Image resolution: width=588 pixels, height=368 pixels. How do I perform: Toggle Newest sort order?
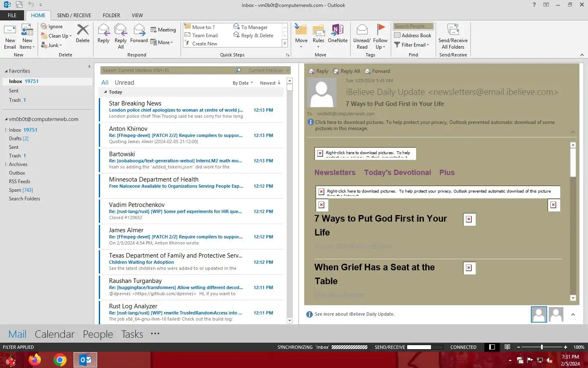(x=270, y=83)
